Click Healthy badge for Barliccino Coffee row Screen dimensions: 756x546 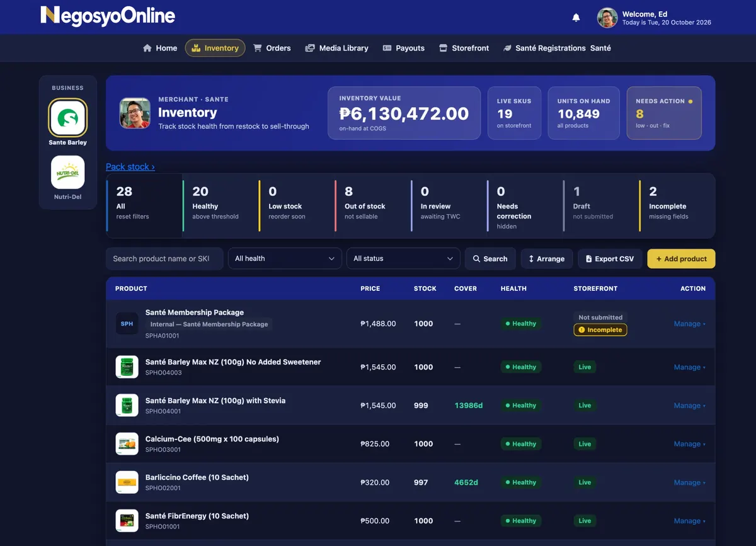(x=520, y=482)
